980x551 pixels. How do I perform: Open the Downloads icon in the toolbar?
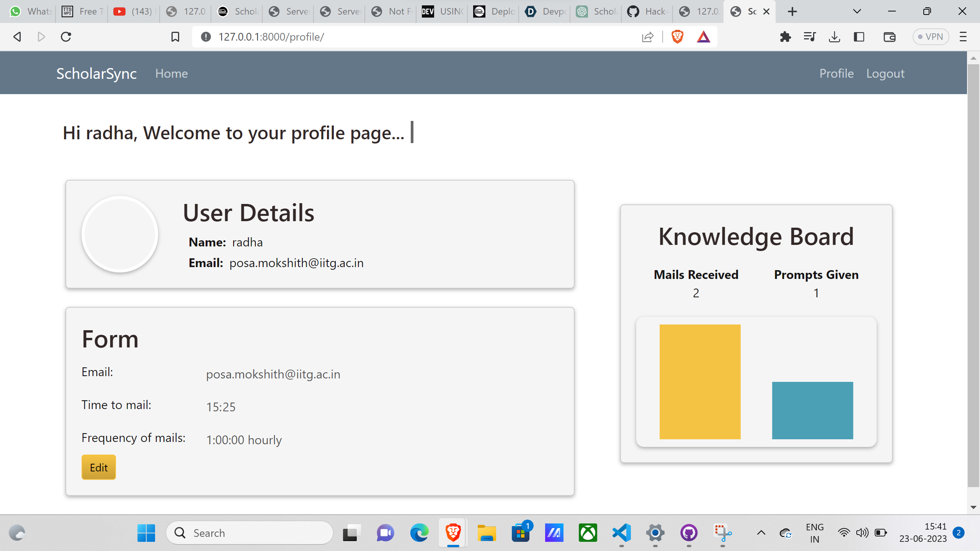click(x=834, y=37)
